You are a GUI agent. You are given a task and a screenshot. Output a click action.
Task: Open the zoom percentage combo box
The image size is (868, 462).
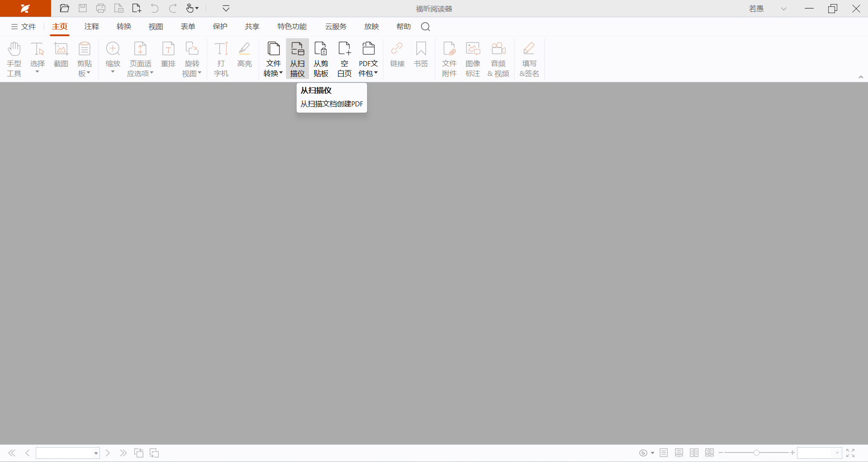pos(820,453)
